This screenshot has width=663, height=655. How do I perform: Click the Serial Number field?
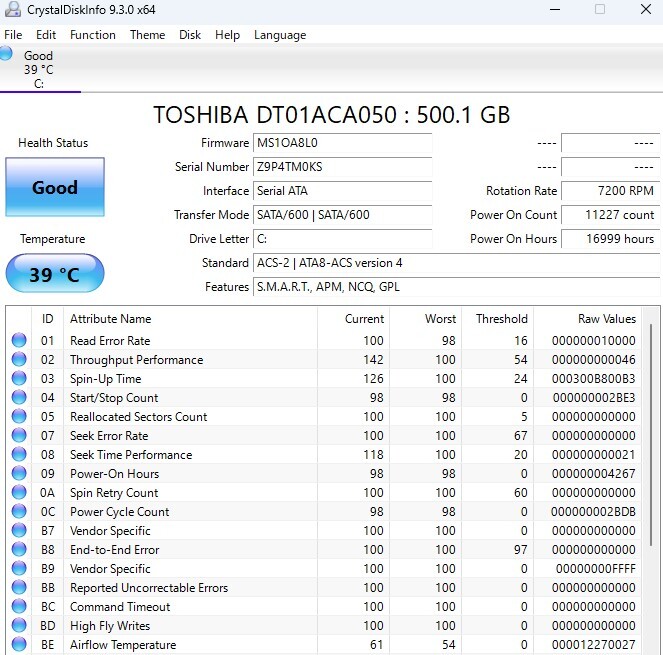[x=343, y=167]
